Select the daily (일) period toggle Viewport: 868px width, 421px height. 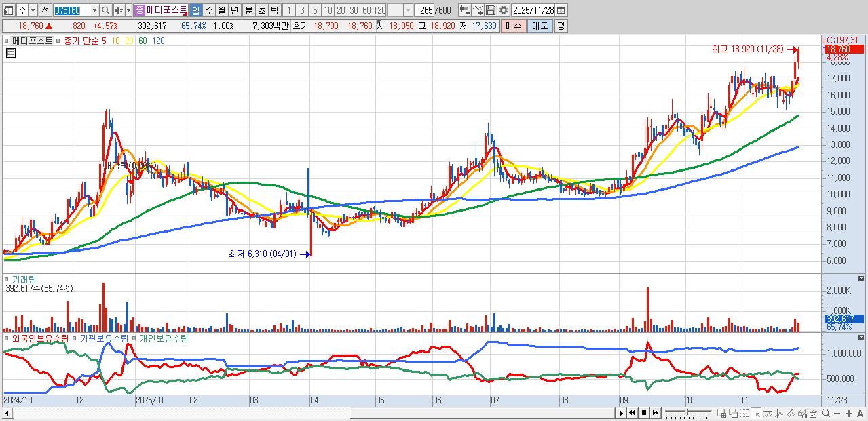pos(195,10)
